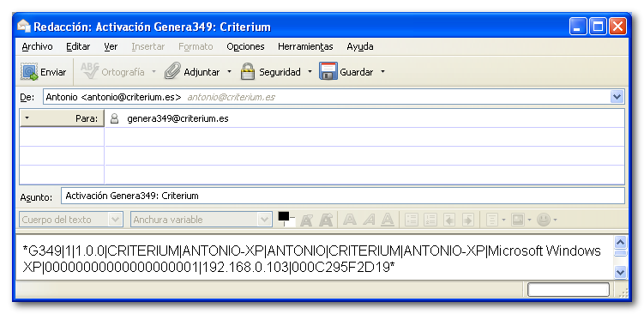Click the contact card icon beside genera349 address
This screenshot has height=314, width=644.
(x=115, y=118)
